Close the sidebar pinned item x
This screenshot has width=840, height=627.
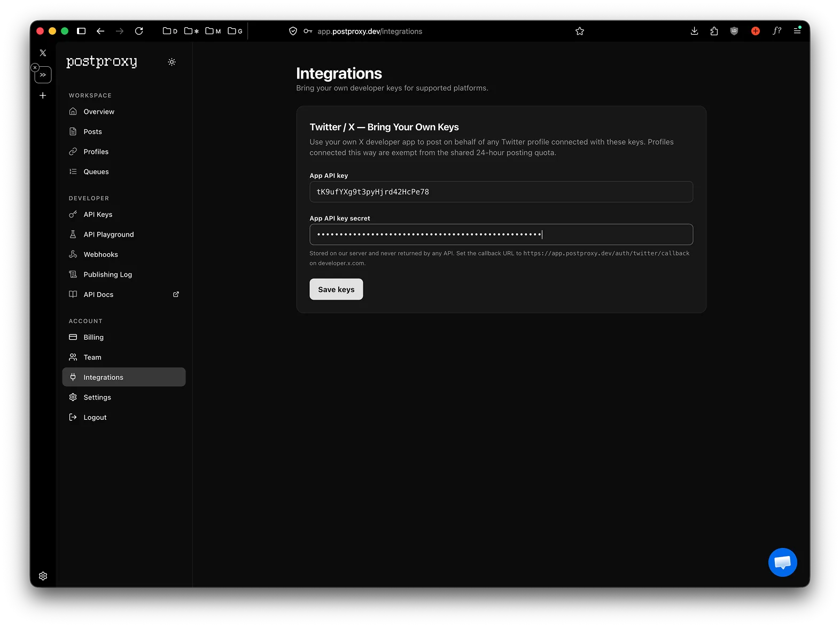pyautogui.click(x=35, y=68)
